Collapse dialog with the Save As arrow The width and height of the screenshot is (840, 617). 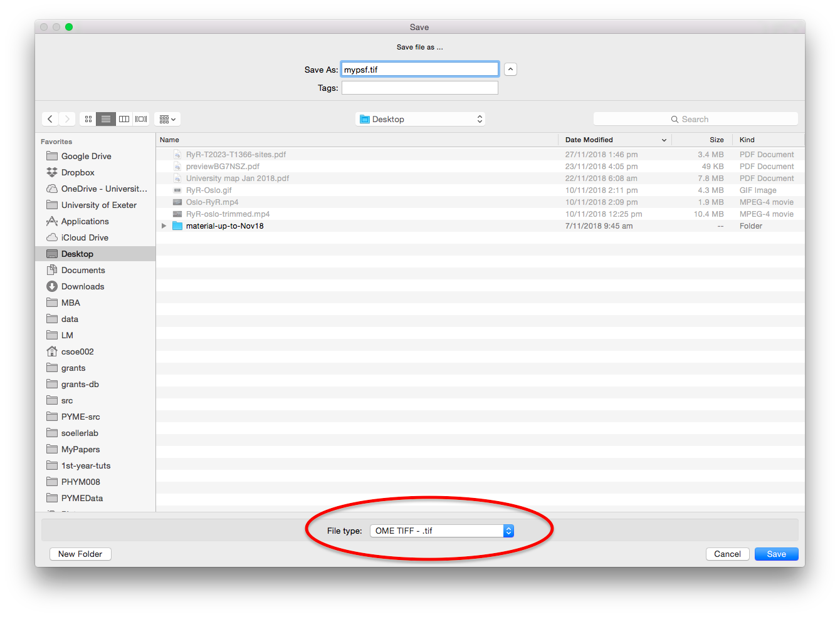coord(511,70)
